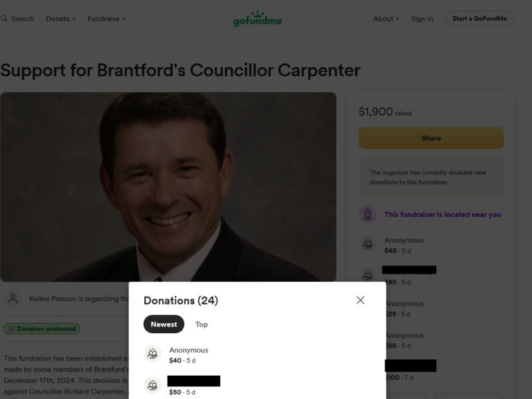Click the location pin icon
Image resolution: width=532 pixels, height=399 pixels.
[368, 214]
